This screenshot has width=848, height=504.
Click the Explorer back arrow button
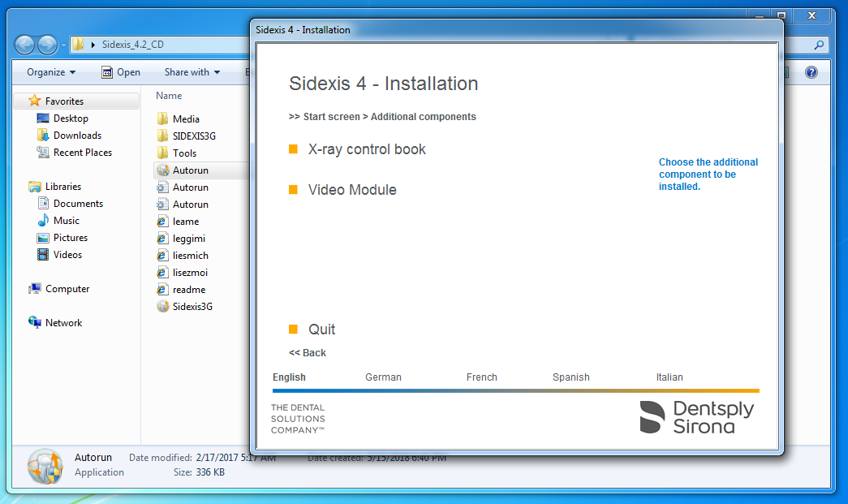pos(25,45)
